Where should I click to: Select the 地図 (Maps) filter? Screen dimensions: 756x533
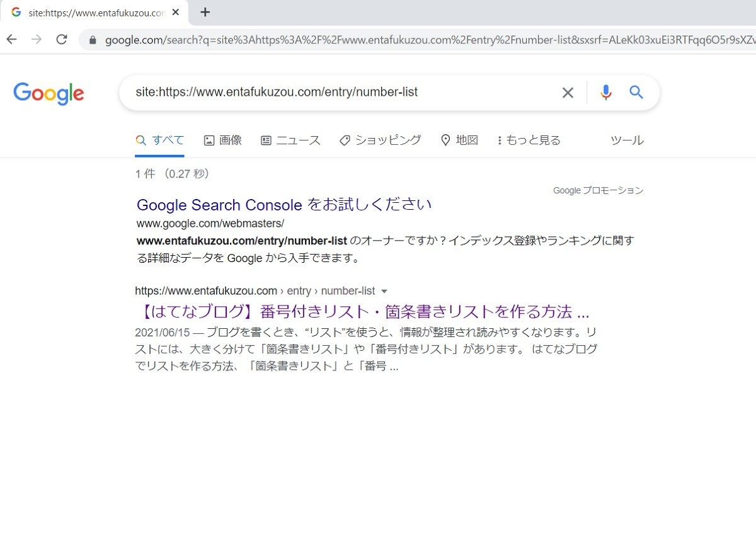tap(459, 140)
